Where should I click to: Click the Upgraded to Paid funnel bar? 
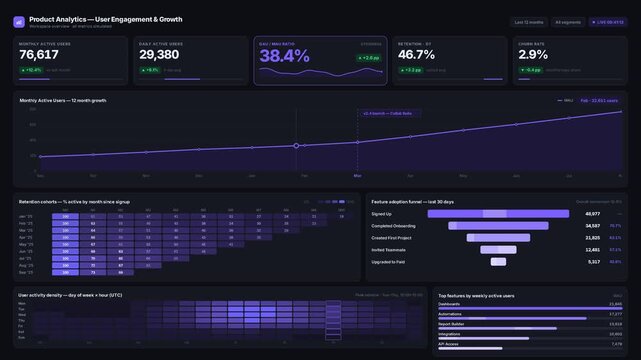(x=498, y=262)
